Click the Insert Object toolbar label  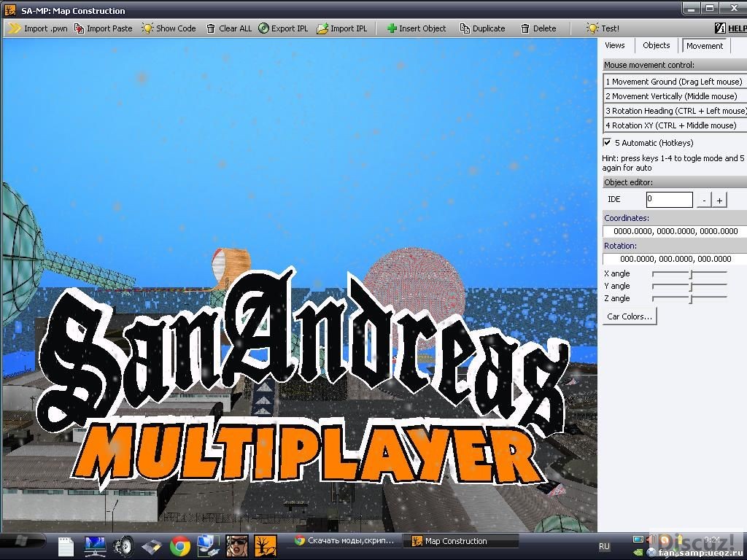pyautogui.click(x=422, y=28)
